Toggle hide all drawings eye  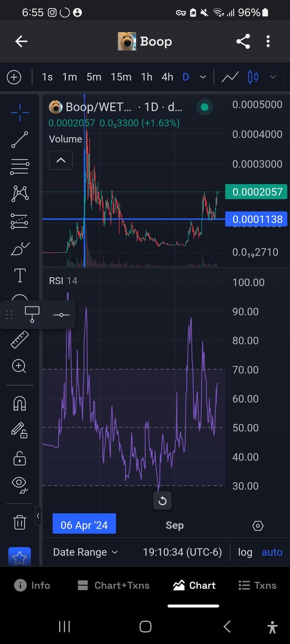click(20, 485)
